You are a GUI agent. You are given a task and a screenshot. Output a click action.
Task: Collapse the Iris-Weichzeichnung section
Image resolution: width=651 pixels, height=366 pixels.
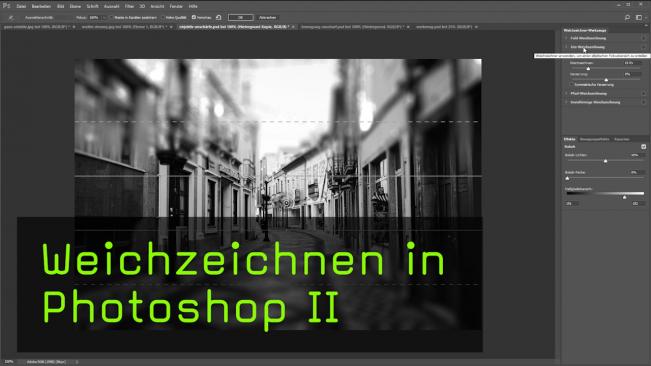pos(566,47)
